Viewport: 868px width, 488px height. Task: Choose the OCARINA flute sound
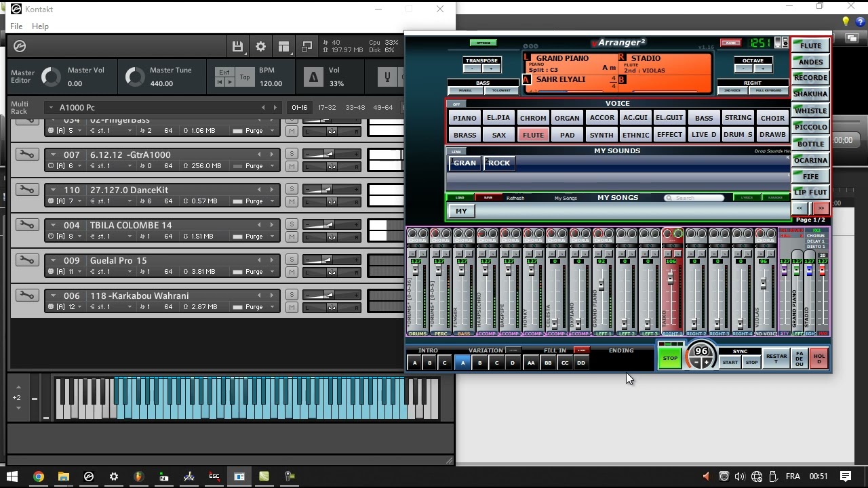[x=810, y=160]
